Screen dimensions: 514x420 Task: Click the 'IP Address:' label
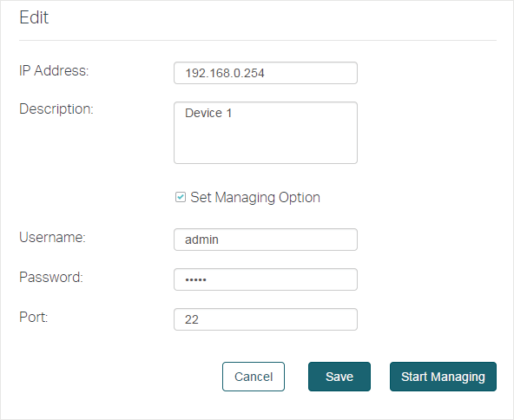(x=54, y=70)
